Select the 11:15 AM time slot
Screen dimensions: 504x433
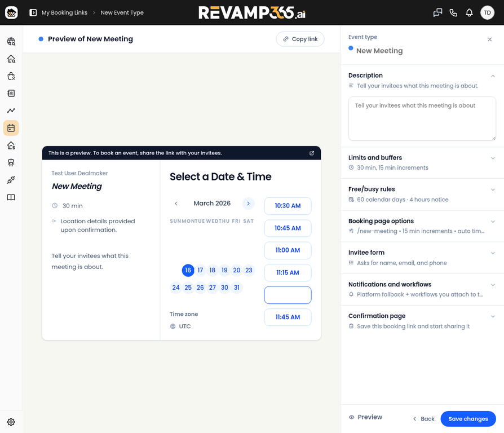tap(288, 272)
